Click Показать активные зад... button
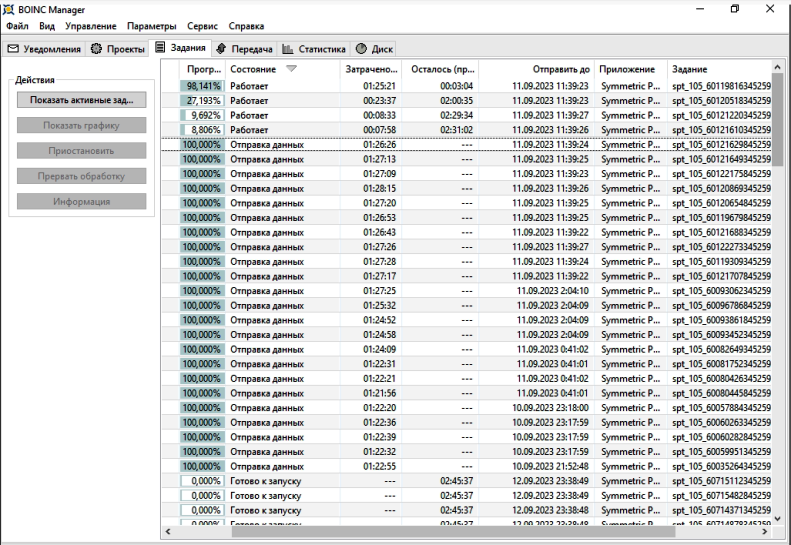Image resolution: width=791 pixels, height=545 pixels. click(82, 100)
